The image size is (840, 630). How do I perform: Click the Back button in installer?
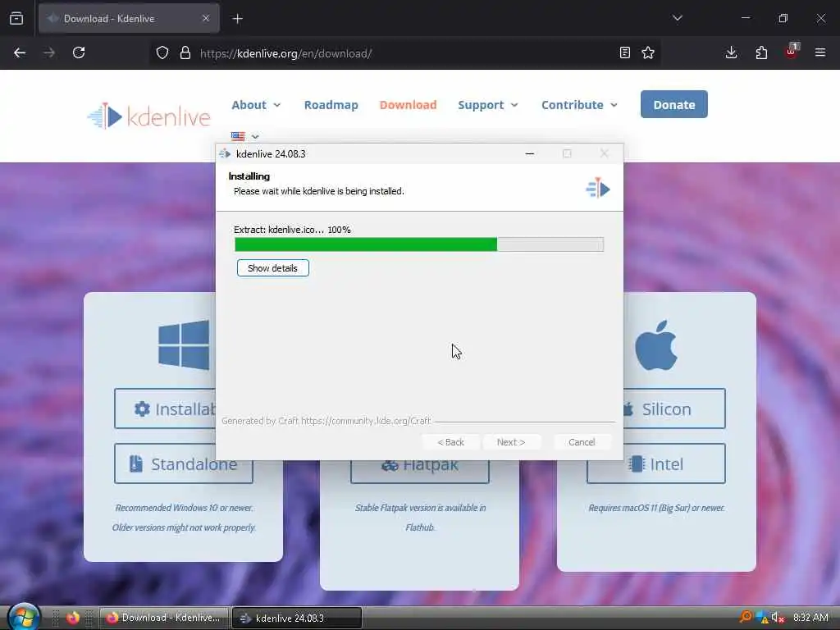click(x=450, y=442)
